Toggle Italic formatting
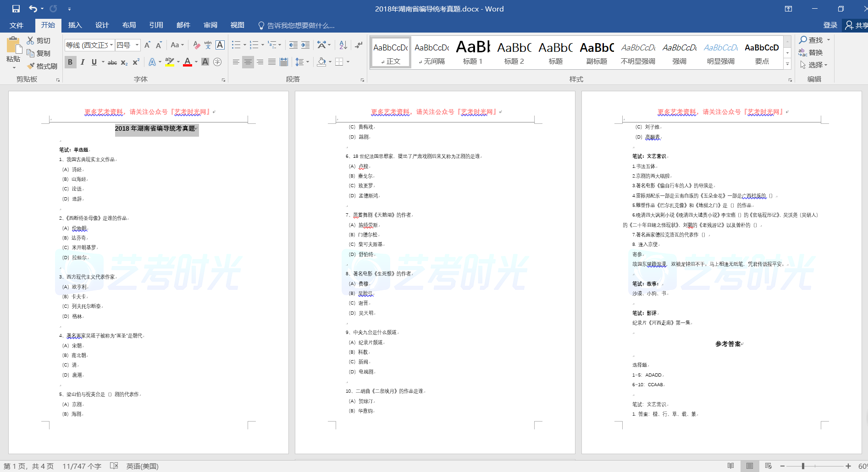The image size is (868, 472). click(x=83, y=62)
